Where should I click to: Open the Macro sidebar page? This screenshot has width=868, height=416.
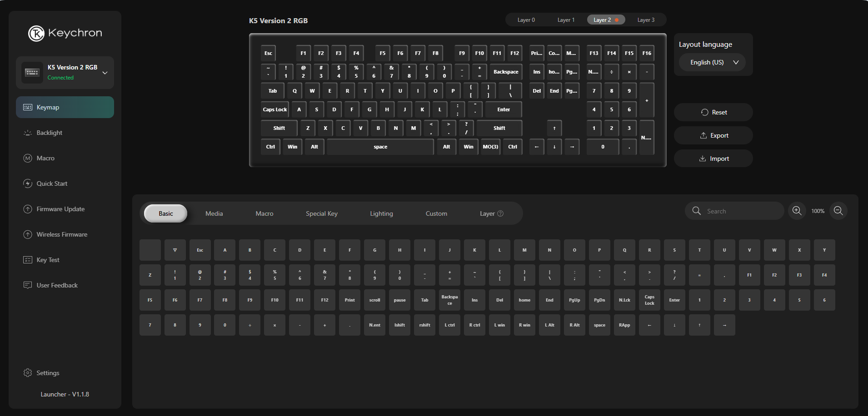pos(45,158)
